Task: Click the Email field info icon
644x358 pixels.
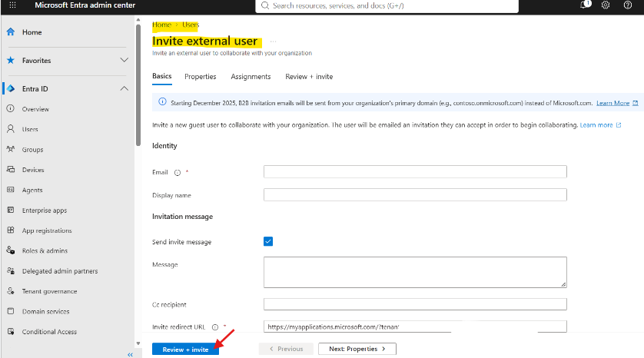Action: tap(178, 173)
